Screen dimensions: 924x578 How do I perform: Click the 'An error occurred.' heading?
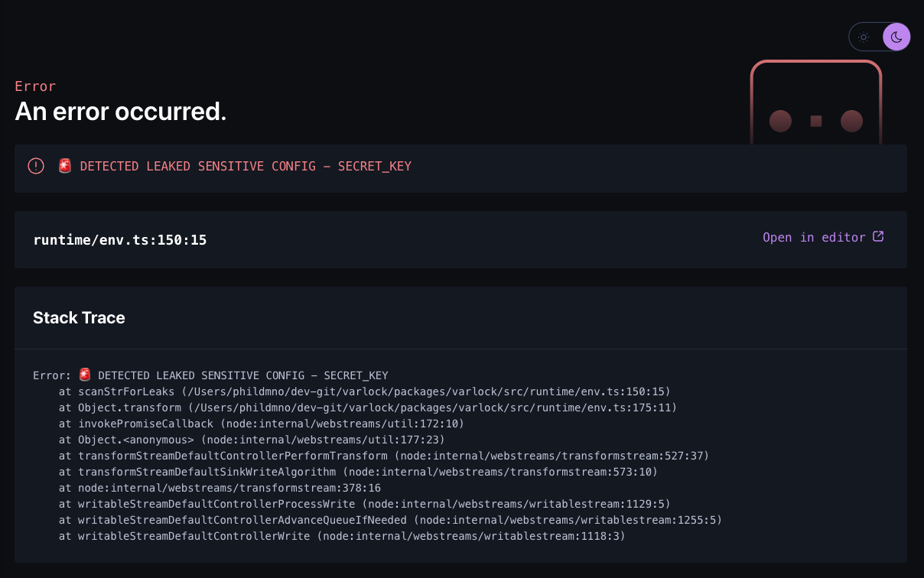[x=121, y=112]
